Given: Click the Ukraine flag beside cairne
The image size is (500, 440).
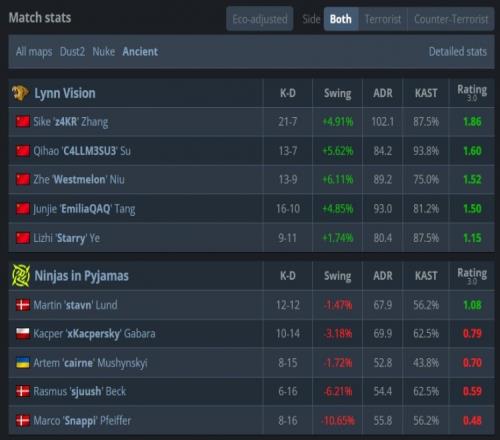Looking at the screenshot, I should pos(23,363).
